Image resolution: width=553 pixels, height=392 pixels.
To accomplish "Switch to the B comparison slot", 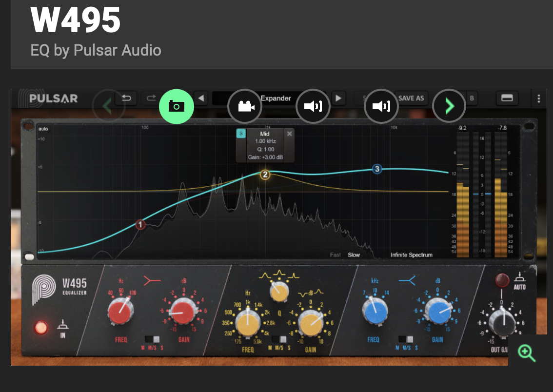I will coord(472,98).
